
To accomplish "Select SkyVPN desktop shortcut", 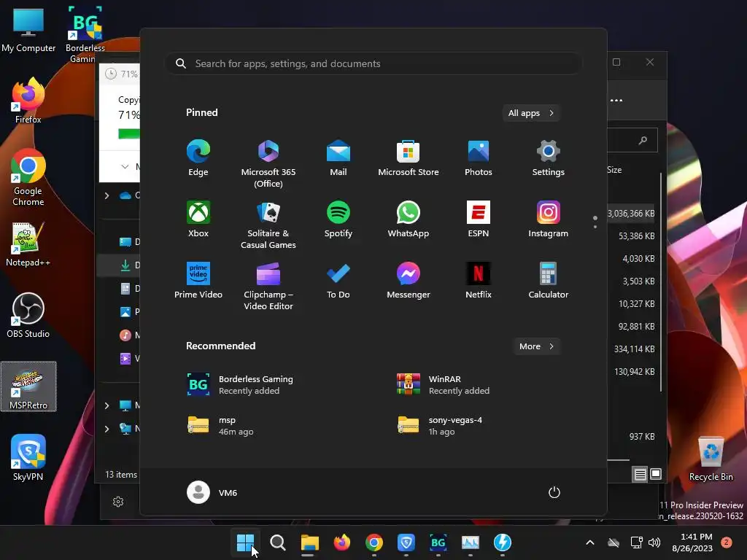I will pos(28,458).
